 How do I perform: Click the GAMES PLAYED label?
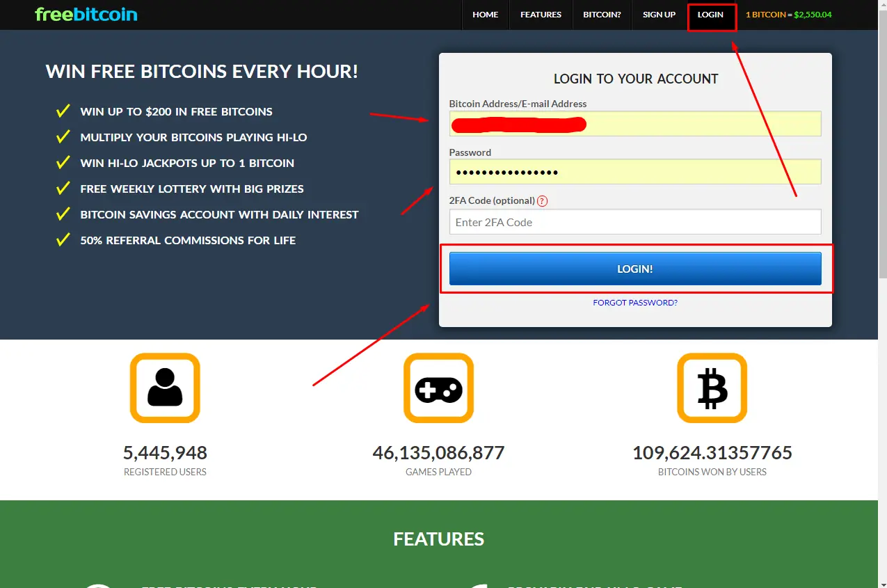pos(438,472)
